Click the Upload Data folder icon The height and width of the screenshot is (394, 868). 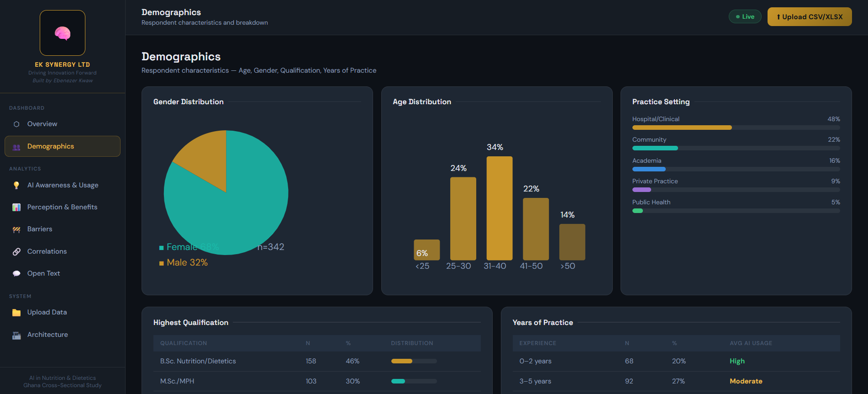pyautogui.click(x=16, y=313)
